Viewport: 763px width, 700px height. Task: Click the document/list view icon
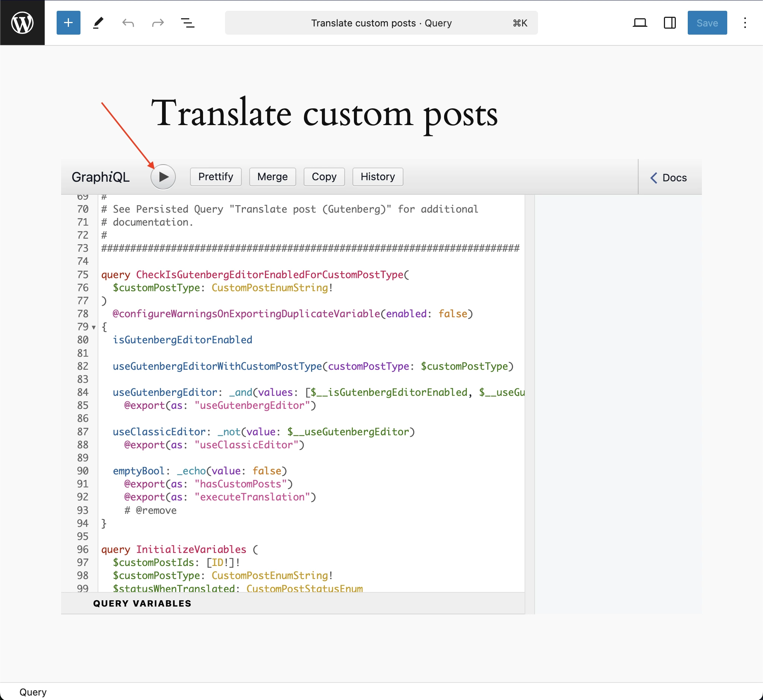(x=187, y=23)
